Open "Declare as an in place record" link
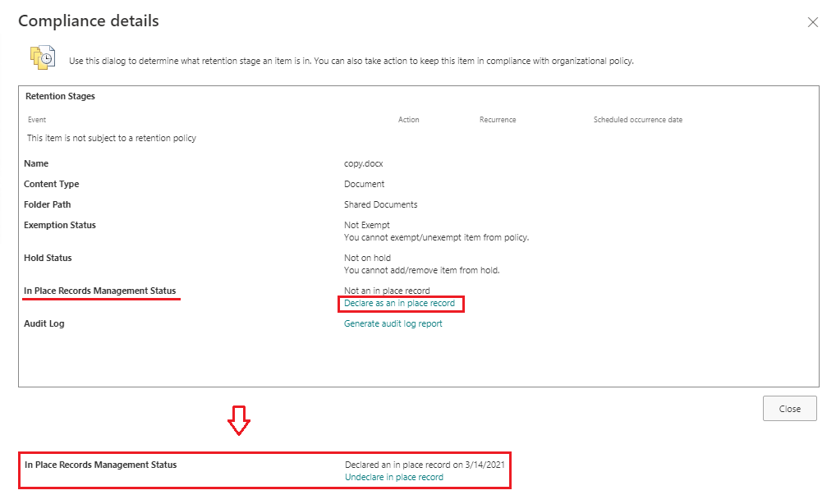This screenshot has width=836, height=504. (x=401, y=304)
